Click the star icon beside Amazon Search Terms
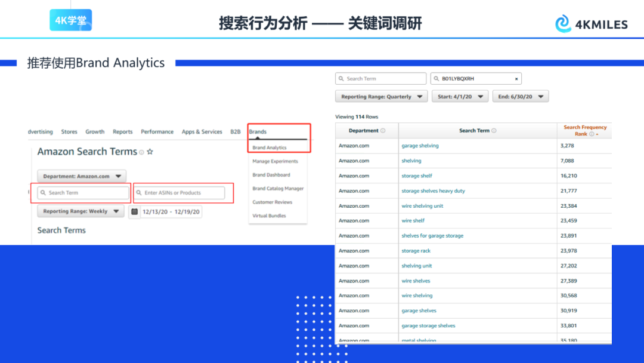 (x=150, y=152)
